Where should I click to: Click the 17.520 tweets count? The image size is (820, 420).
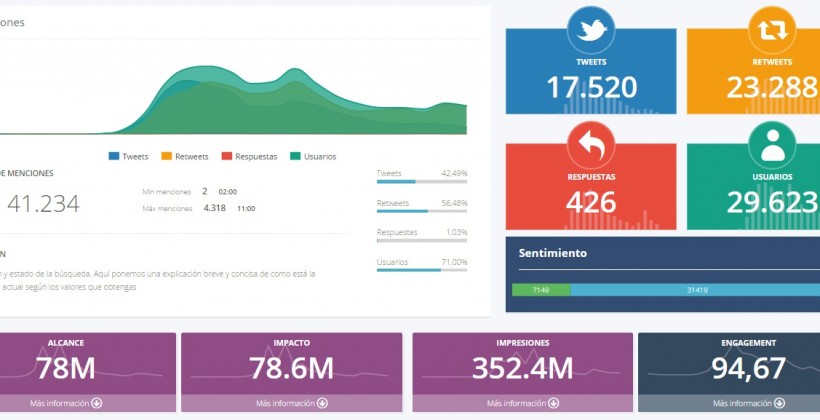coord(591,87)
